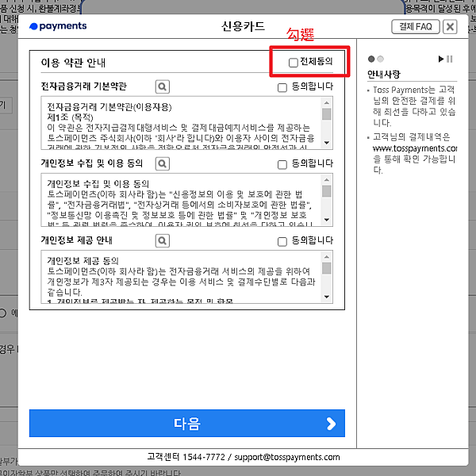The height and width of the screenshot is (476, 476).
Task: Open magnifier for 개인정보 수집 및 이용 동의
Action: 163,164
